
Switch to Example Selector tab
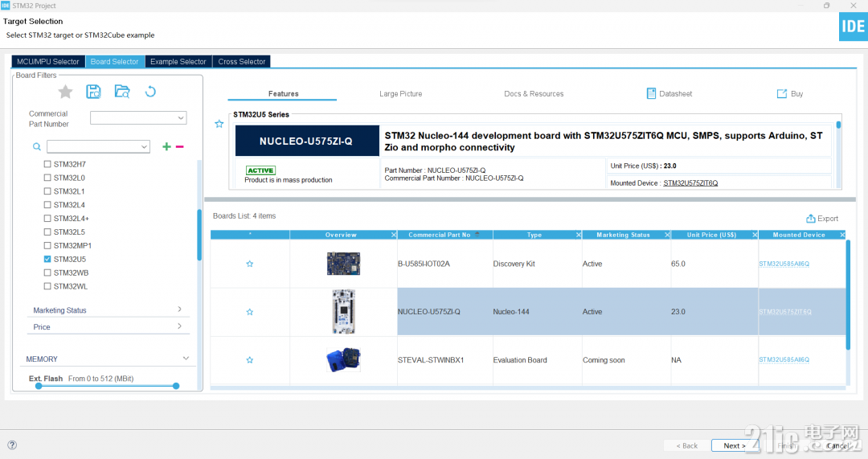178,61
